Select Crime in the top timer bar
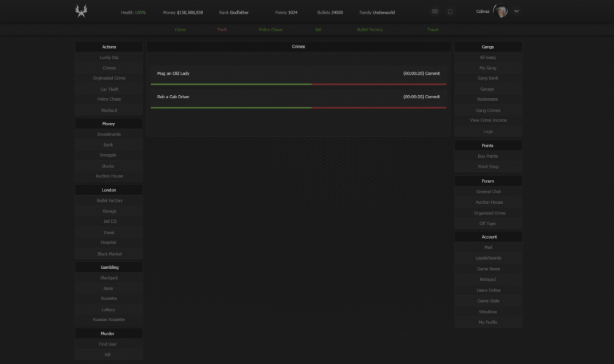This screenshot has width=614, height=364. pyautogui.click(x=180, y=29)
